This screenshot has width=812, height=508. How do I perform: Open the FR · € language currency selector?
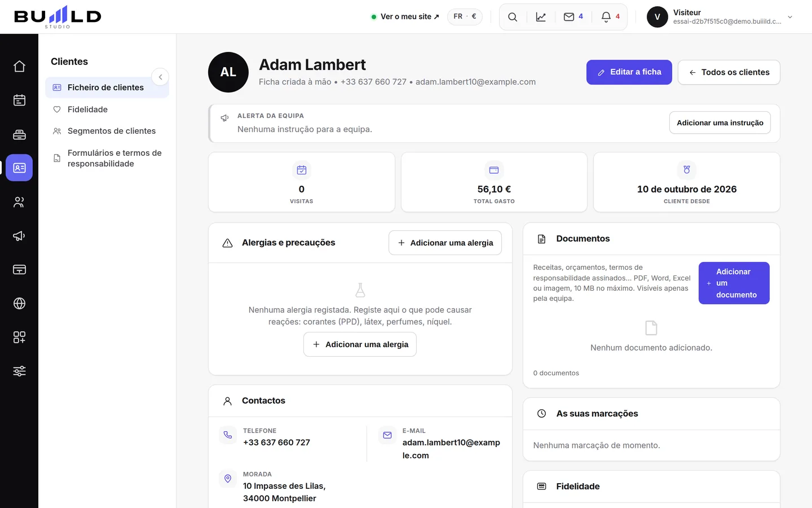click(465, 17)
